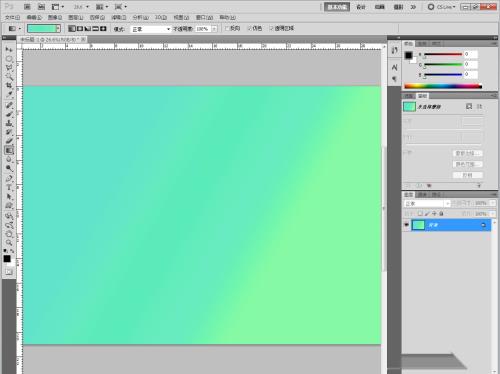Toggle the 透明区域 (Transparency) checkbox
The image size is (500, 374).
click(272, 29)
